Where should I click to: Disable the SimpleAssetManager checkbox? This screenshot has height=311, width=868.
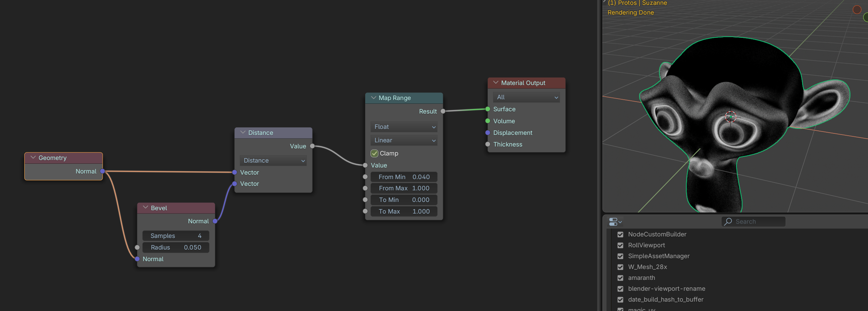point(620,256)
